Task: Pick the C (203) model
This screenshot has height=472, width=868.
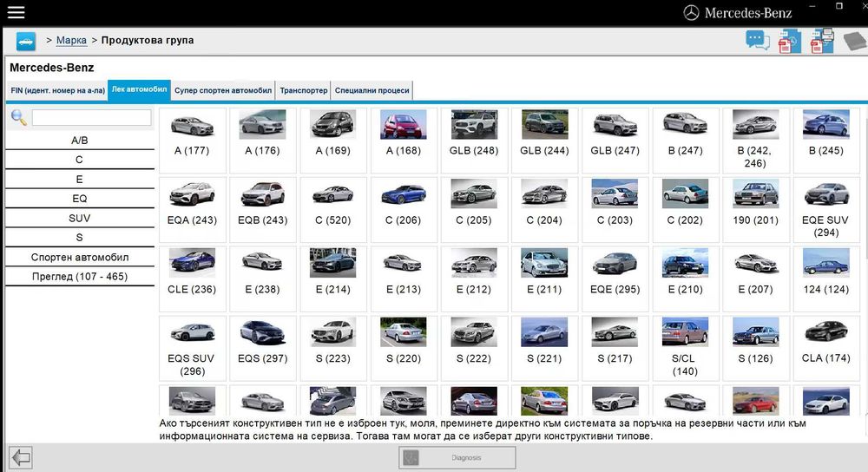Action: [x=615, y=210]
